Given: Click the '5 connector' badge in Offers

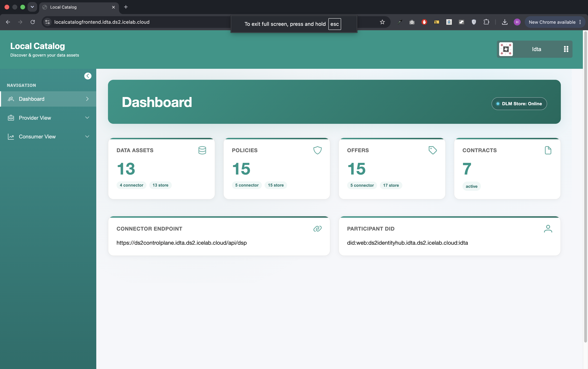Looking at the screenshot, I should [362, 185].
